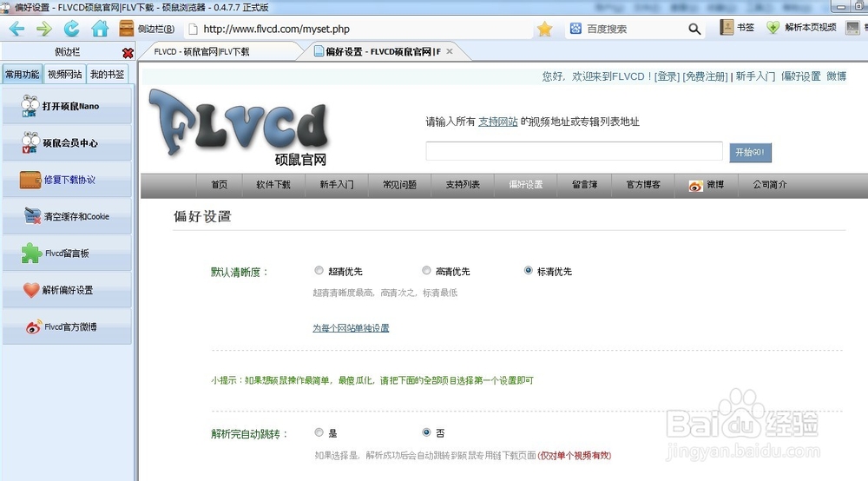Run search with the magnifier icon
The image size is (868, 481).
click(x=694, y=29)
